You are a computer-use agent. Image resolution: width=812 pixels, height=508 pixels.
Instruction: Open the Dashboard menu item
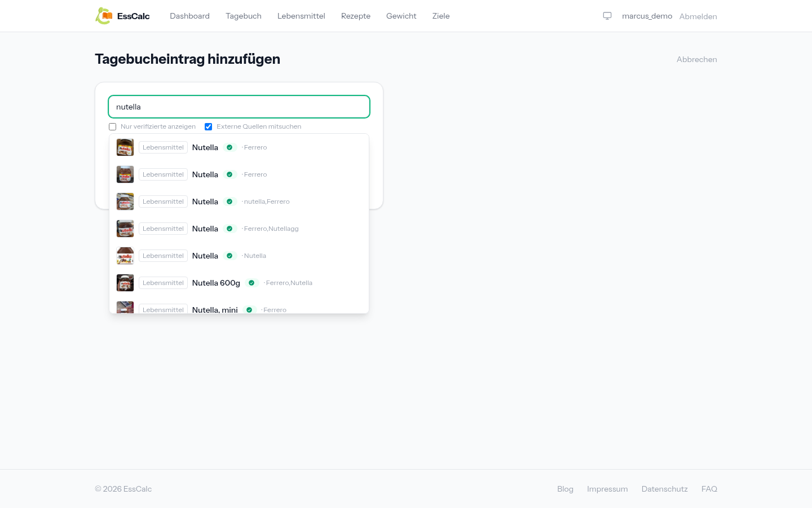(189, 16)
